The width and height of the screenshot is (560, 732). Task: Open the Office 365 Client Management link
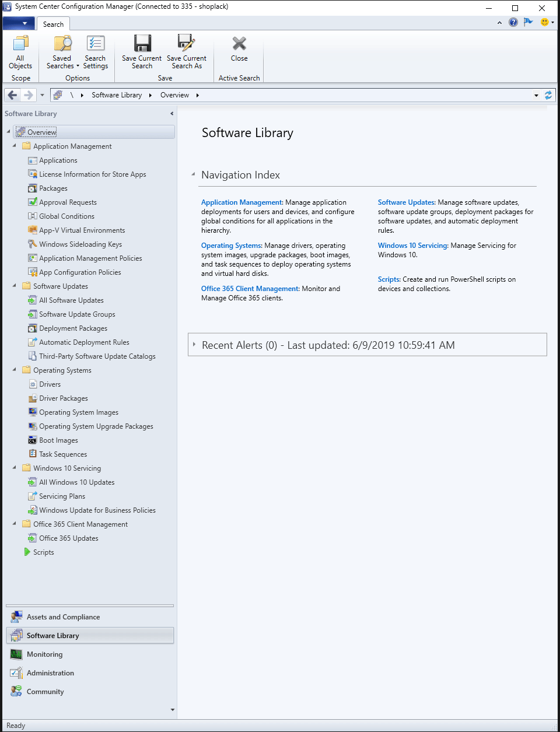(x=250, y=289)
